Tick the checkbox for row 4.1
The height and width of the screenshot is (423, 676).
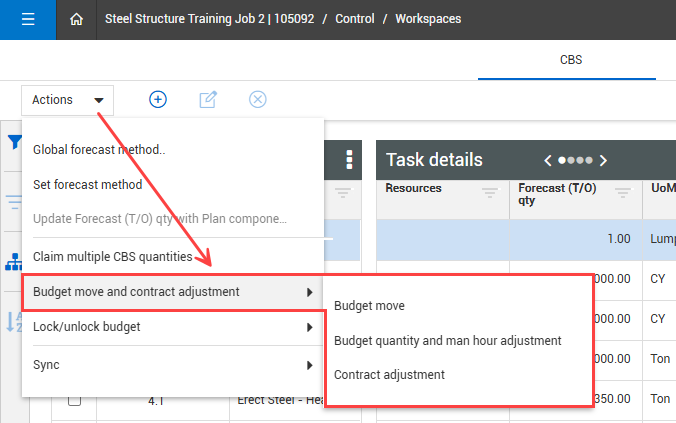[x=74, y=401]
